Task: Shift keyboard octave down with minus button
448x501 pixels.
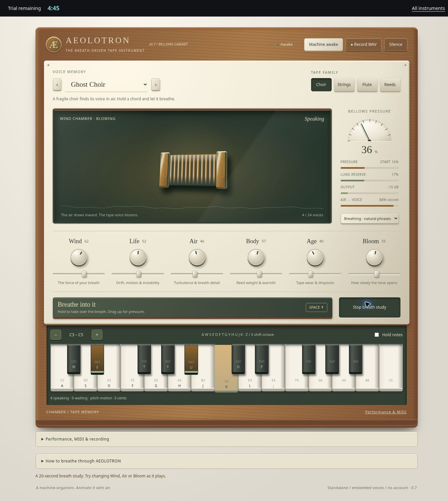Action: pyautogui.click(x=56, y=335)
